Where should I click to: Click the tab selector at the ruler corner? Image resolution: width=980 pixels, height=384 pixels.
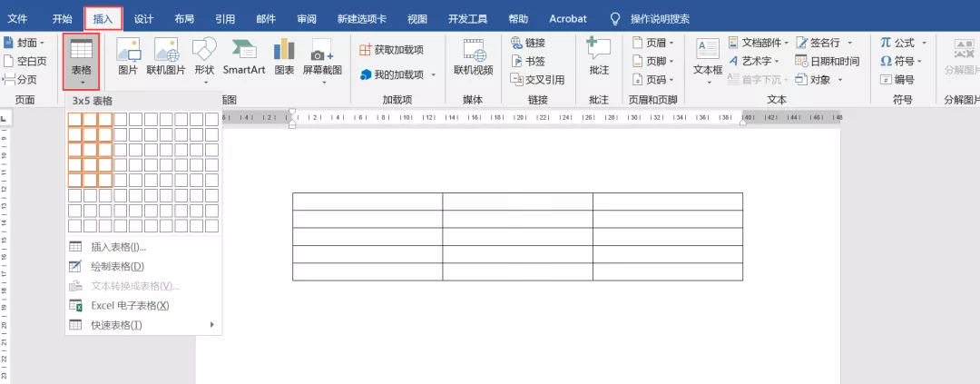tap(3, 118)
